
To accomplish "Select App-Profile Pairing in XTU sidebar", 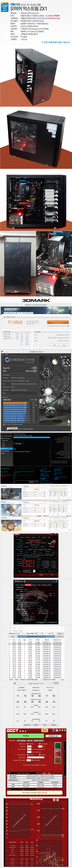I will point(6,436).
